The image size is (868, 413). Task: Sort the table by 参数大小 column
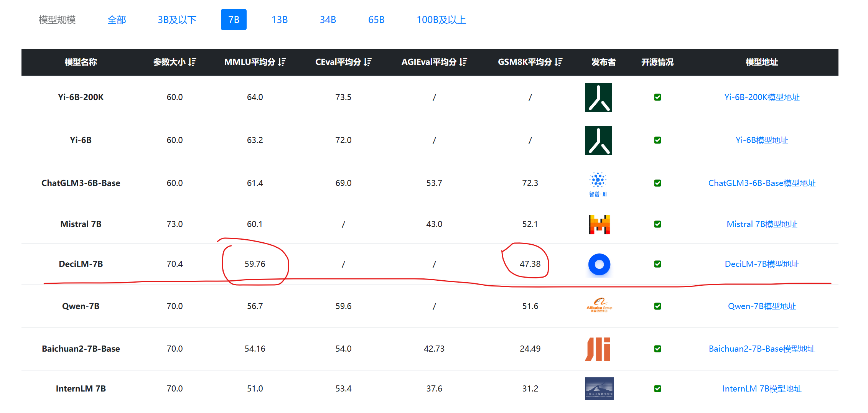(192, 62)
